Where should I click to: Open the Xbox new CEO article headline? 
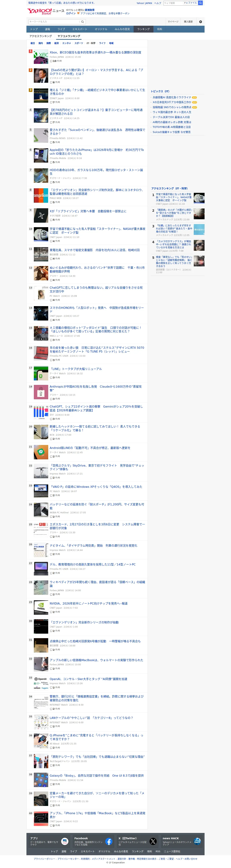[95, 52]
